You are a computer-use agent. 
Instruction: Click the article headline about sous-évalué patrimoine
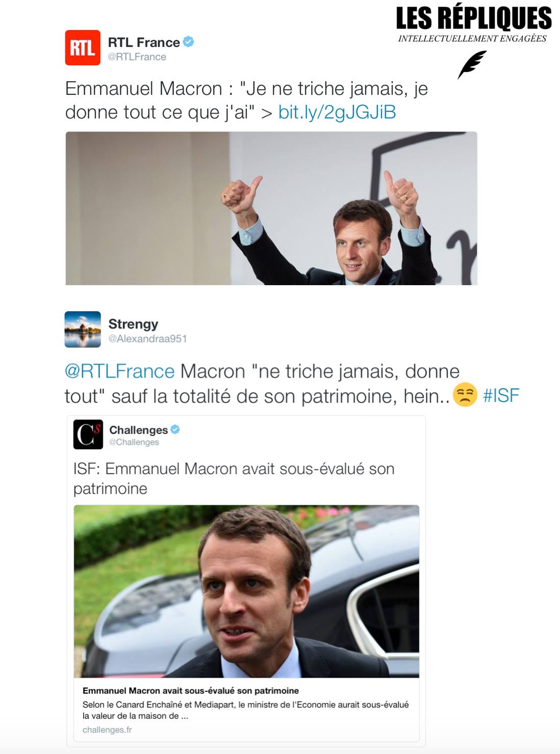191,691
